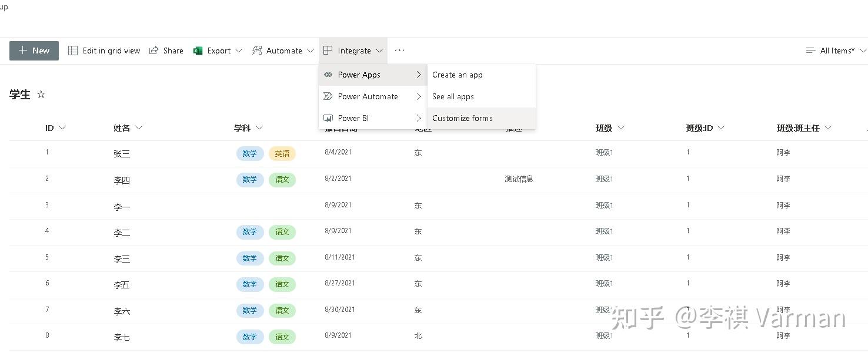Expand the Power Apps submenu chevron
Screen dimensions: 868x353
click(x=419, y=75)
